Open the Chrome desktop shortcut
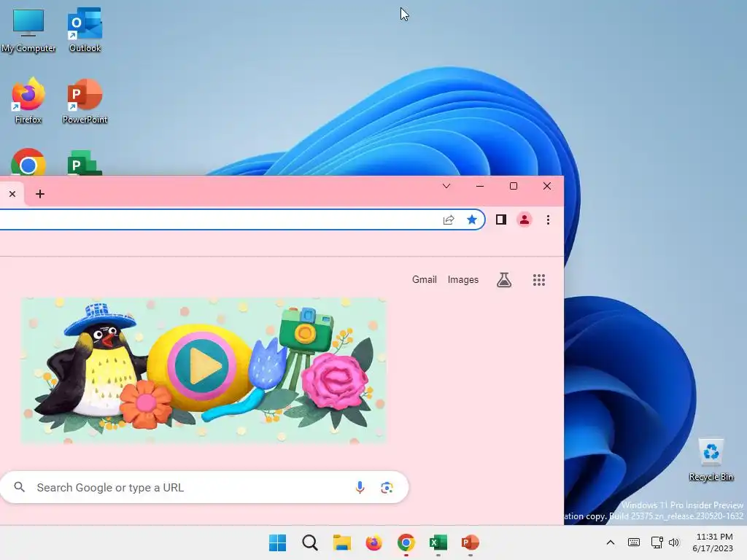 coord(28,163)
